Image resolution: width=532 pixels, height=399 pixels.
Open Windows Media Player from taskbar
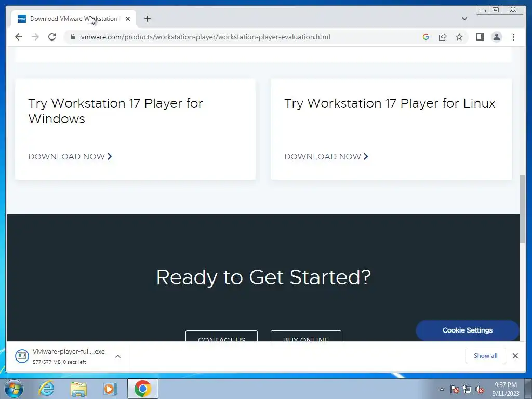110,389
